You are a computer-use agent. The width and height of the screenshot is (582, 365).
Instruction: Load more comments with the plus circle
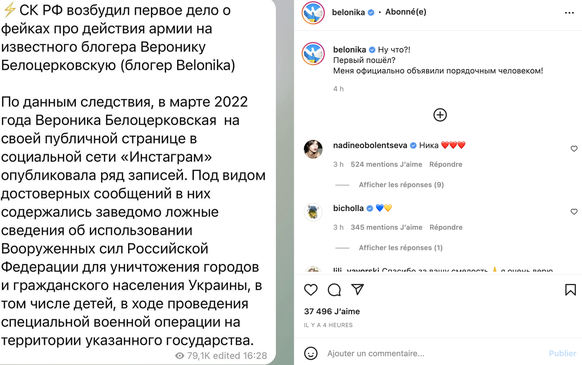pyautogui.click(x=440, y=115)
